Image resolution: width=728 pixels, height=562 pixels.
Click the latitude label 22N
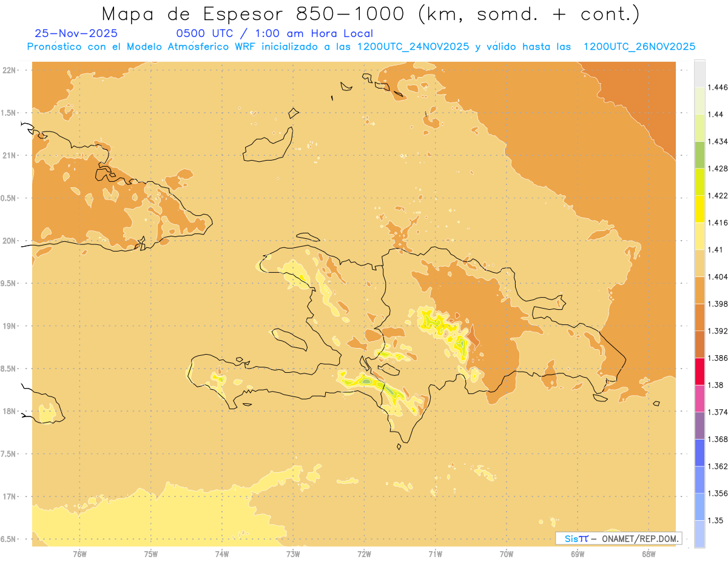[x=10, y=70]
